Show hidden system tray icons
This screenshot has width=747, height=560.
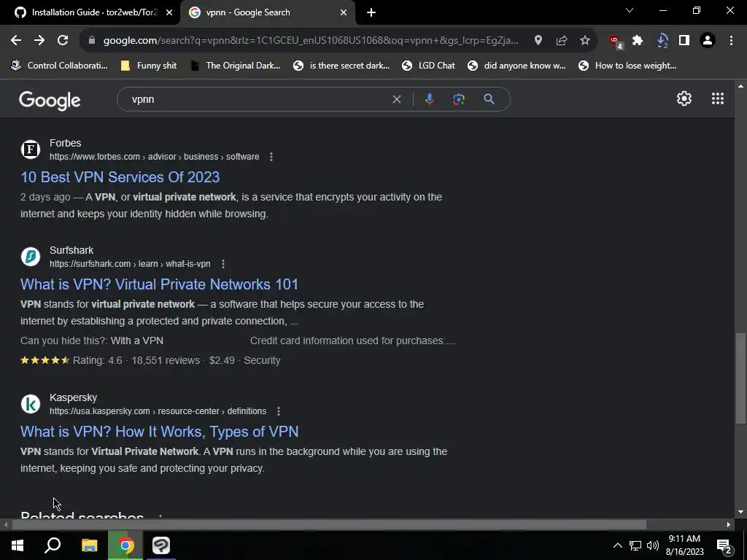coord(617,545)
